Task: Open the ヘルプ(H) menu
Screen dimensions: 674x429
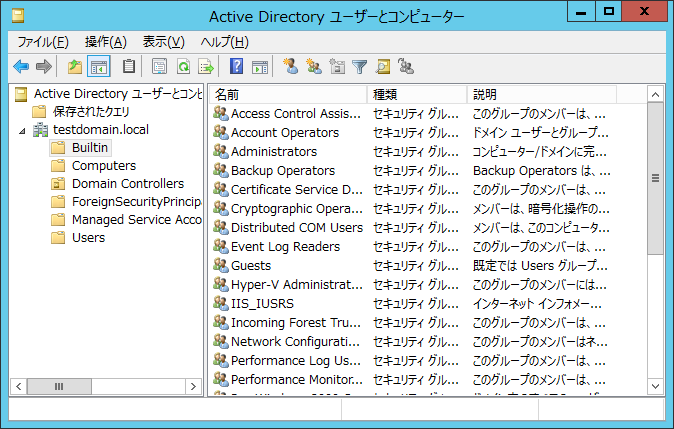Action: (x=224, y=42)
